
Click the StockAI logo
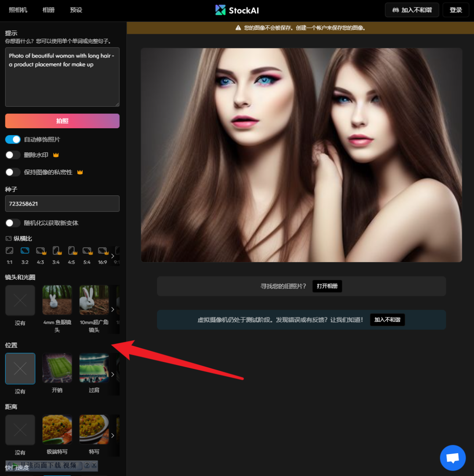(237, 11)
